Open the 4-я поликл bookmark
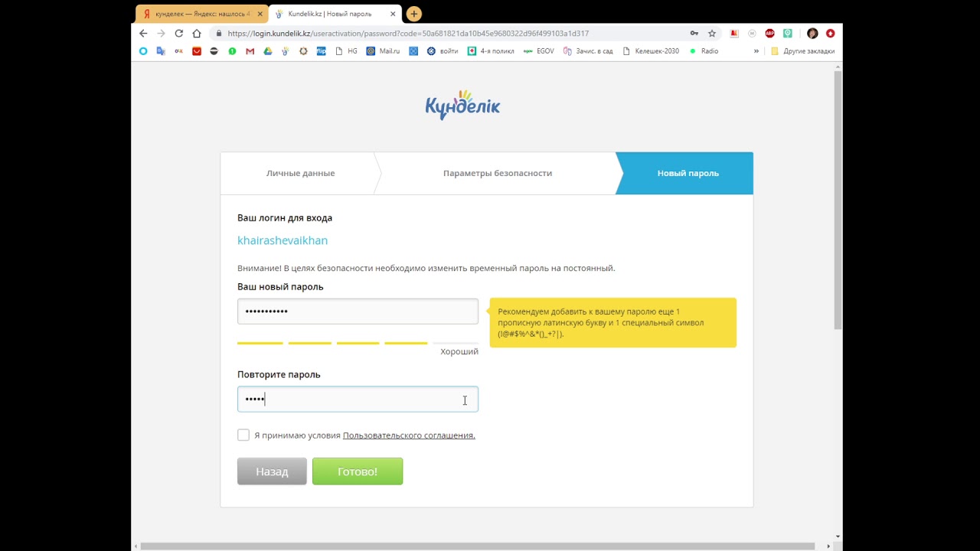Viewport: 980px width, 551px height. [x=491, y=51]
